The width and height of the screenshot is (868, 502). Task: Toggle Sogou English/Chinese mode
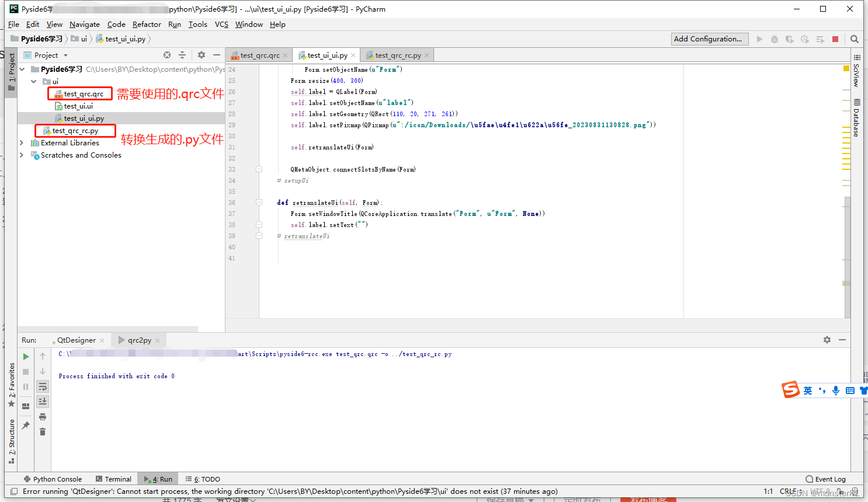tap(808, 391)
